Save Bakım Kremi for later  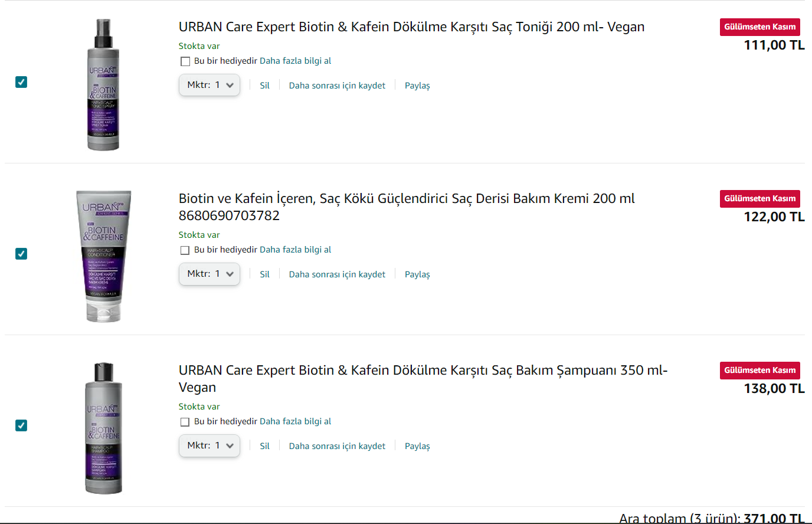coord(337,274)
